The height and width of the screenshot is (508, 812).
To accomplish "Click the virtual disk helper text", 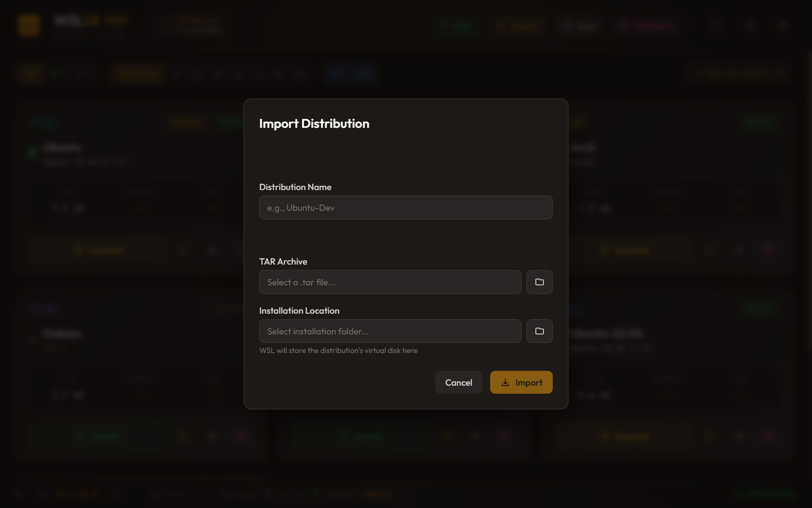I will tap(338, 351).
